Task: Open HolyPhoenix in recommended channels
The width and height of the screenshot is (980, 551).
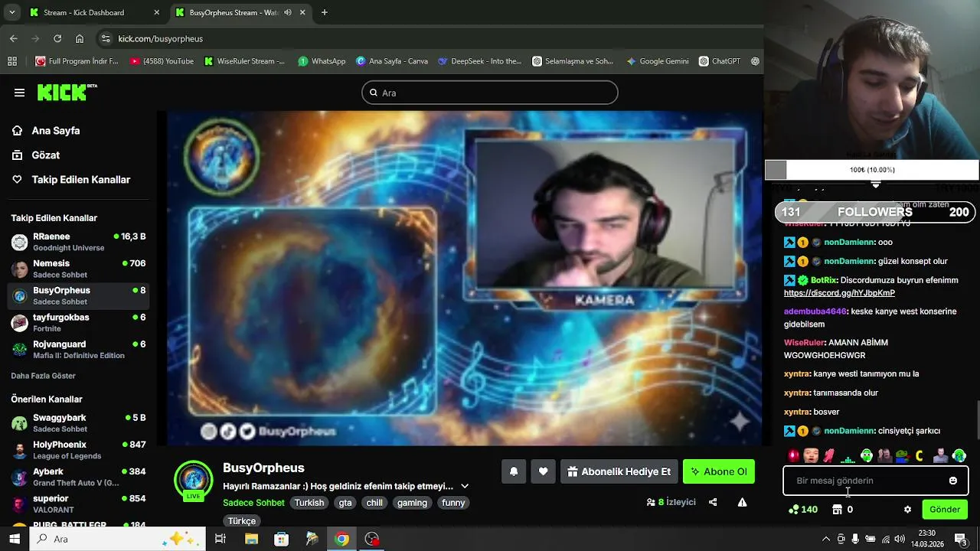Action: (x=78, y=450)
